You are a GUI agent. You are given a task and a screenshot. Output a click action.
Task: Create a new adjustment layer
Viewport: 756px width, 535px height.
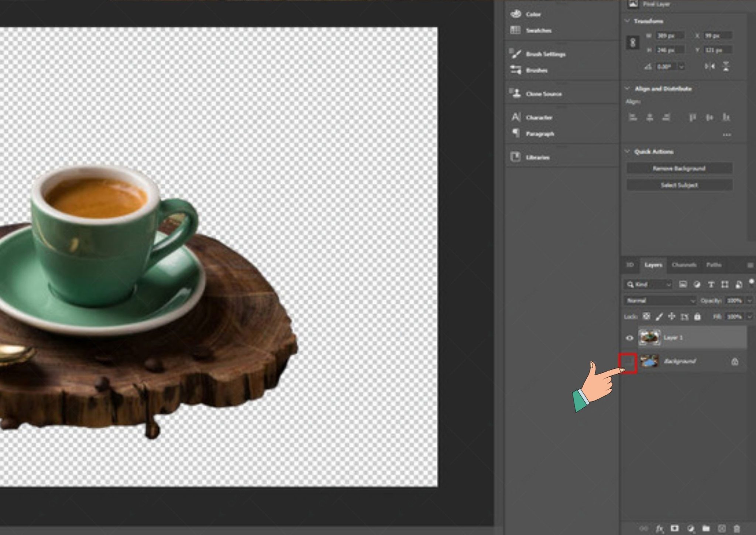coord(691,528)
